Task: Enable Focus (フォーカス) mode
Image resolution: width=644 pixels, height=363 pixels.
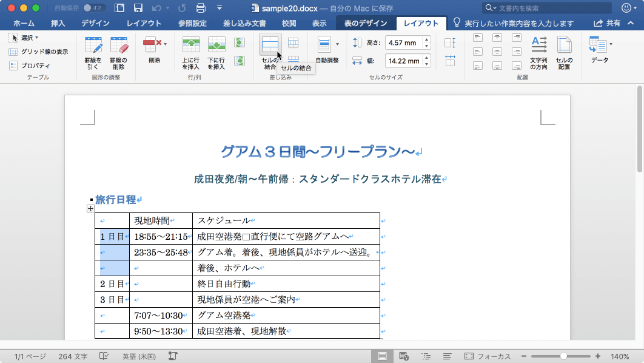Action: pos(488,356)
